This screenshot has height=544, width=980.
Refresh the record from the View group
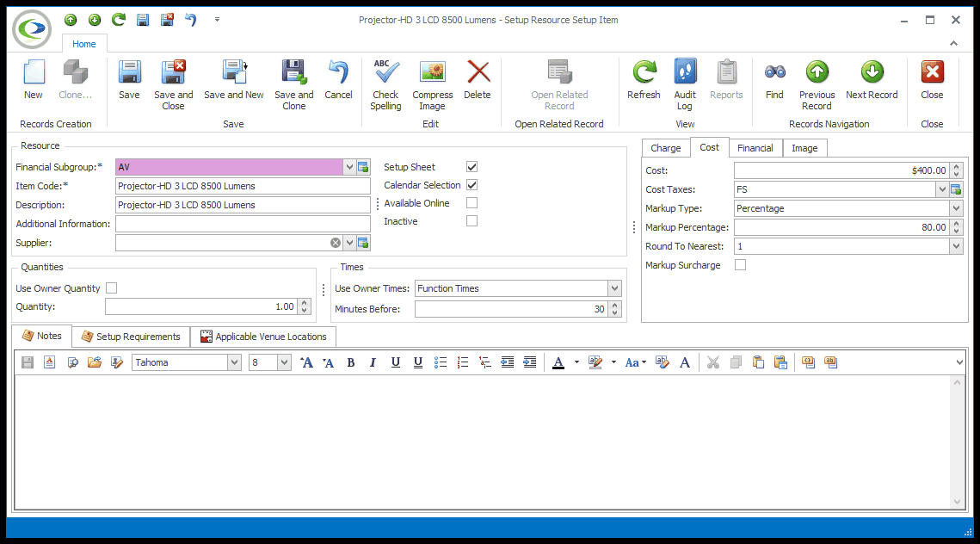coord(644,80)
